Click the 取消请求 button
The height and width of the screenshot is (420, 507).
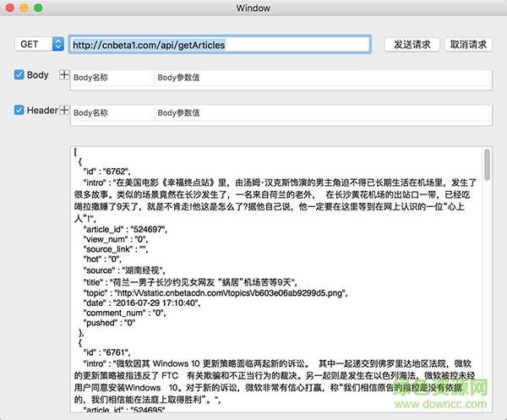[469, 44]
